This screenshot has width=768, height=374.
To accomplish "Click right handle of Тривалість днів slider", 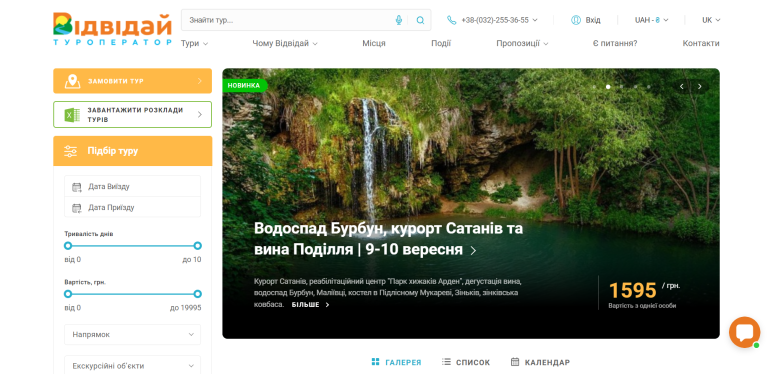I will [x=197, y=246].
